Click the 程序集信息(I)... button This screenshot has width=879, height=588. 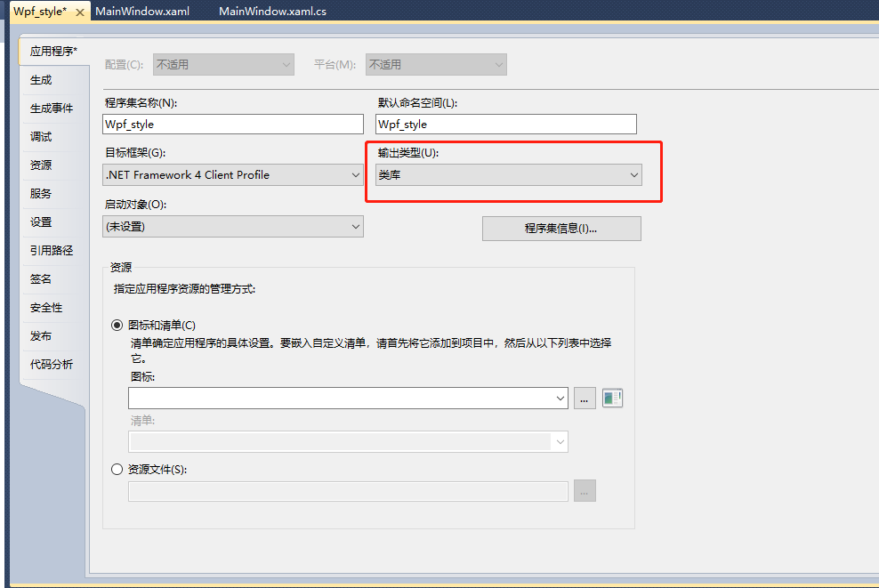(560, 229)
